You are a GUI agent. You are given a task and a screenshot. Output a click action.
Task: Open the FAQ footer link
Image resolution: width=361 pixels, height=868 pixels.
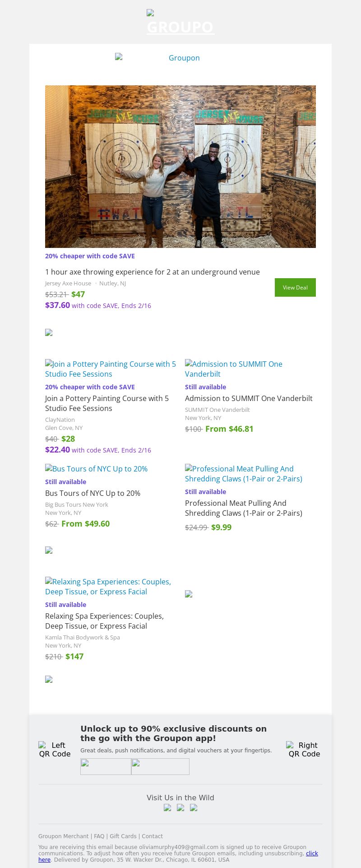coord(99,836)
